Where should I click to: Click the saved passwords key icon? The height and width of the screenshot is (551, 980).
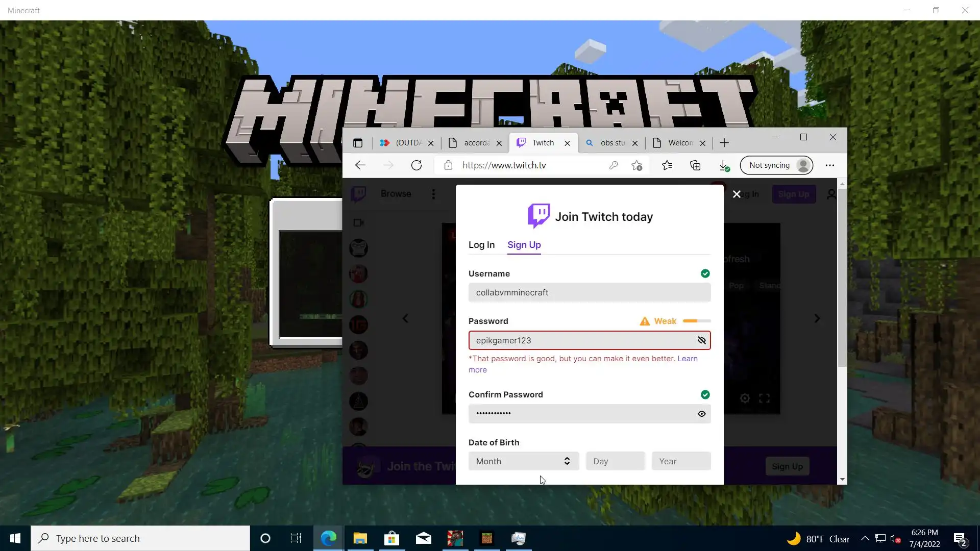614,165
